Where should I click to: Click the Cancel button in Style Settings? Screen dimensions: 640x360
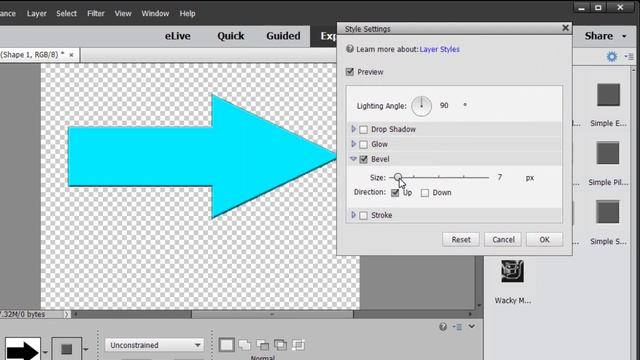(503, 240)
